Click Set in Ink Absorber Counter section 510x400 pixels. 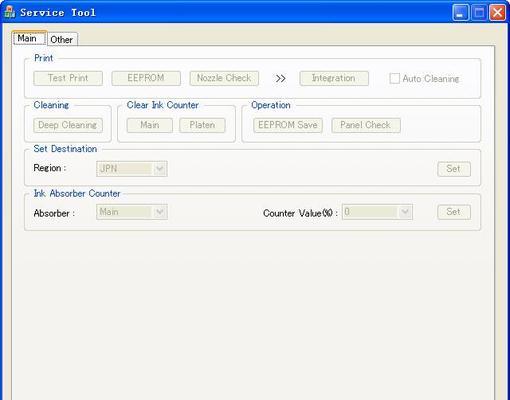point(454,212)
